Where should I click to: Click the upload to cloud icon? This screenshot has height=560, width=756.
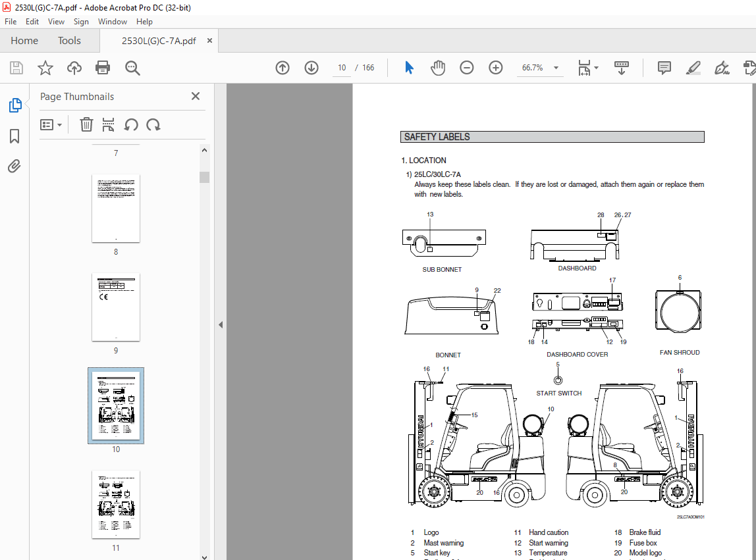point(74,68)
